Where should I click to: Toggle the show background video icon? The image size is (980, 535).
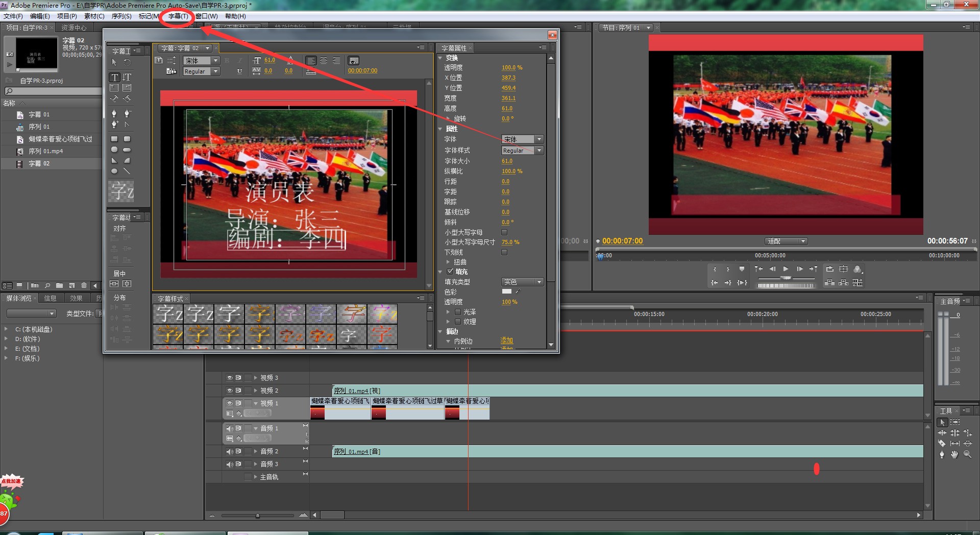[x=353, y=60]
